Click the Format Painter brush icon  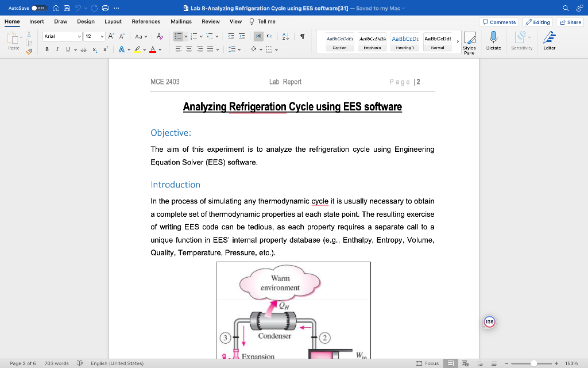tap(29, 52)
